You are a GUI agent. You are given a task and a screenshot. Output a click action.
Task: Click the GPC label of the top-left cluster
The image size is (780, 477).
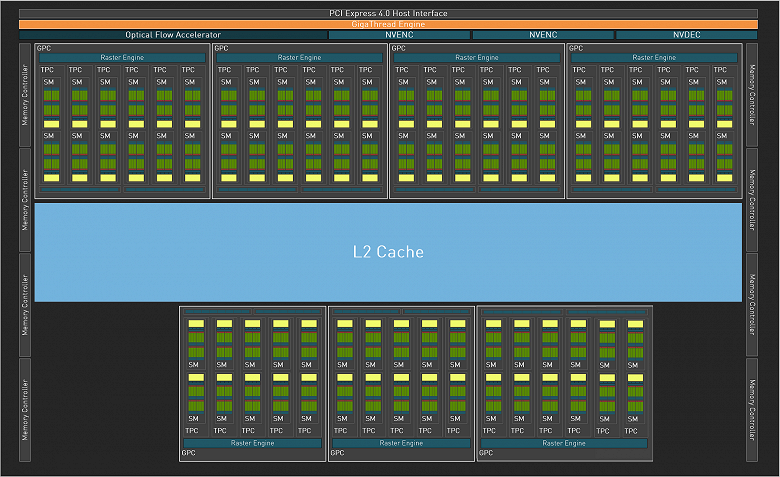(43, 48)
